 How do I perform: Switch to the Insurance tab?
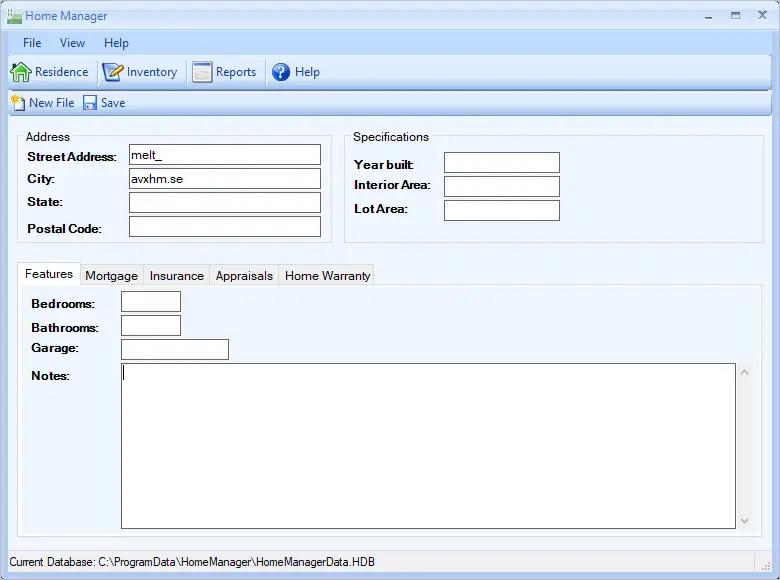(176, 276)
